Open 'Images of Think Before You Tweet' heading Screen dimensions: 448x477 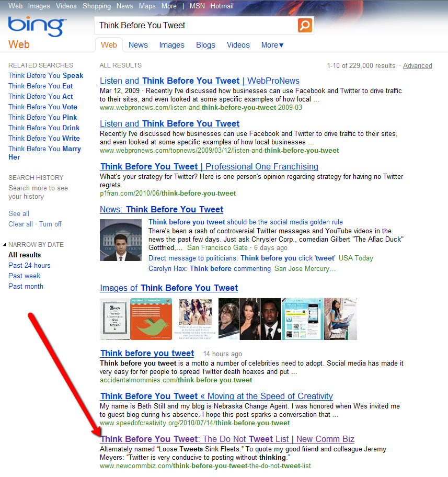(x=169, y=288)
